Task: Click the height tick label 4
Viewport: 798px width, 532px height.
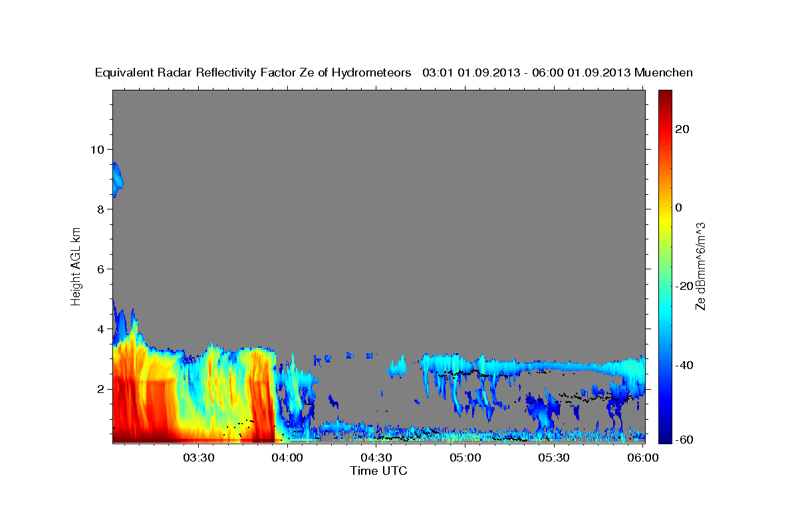Action: click(100, 329)
